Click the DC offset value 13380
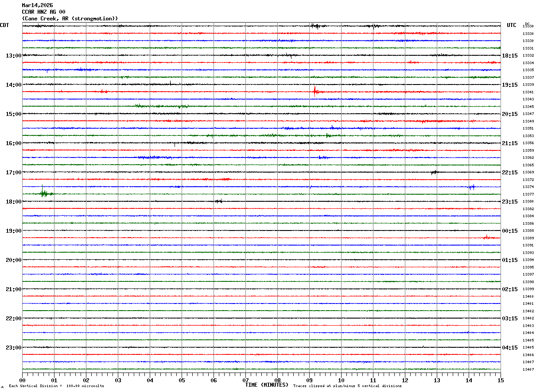Viewport: 536px width, 392px height. pyautogui.click(x=528, y=202)
